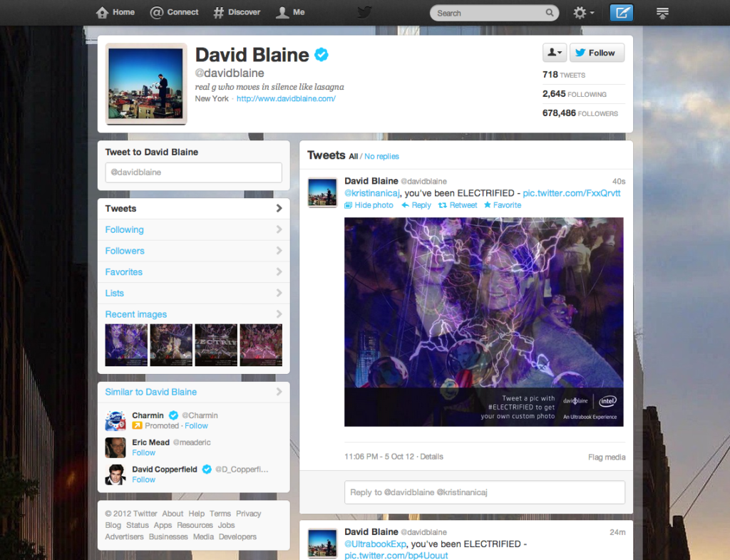Screen dimensions: 730x560
Task: Reply to the first tweet
Action: [416, 205]
